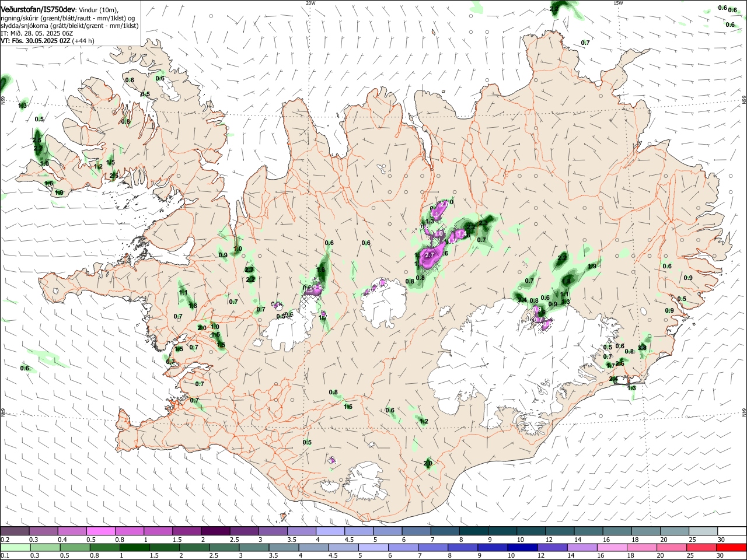Choose the lavender upper swatch labeled 4
This screenshot has height=560, width=747.
tap(330, 531)
